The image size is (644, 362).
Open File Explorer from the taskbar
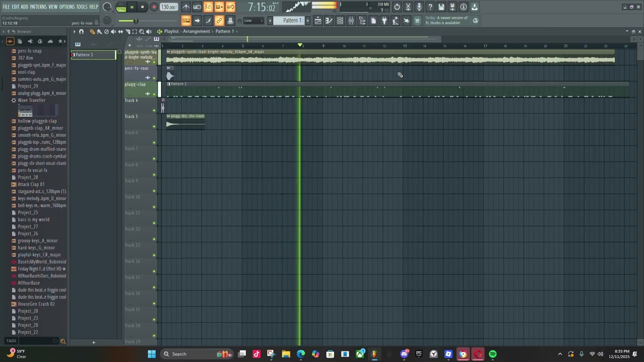click(x=286, y=354)
